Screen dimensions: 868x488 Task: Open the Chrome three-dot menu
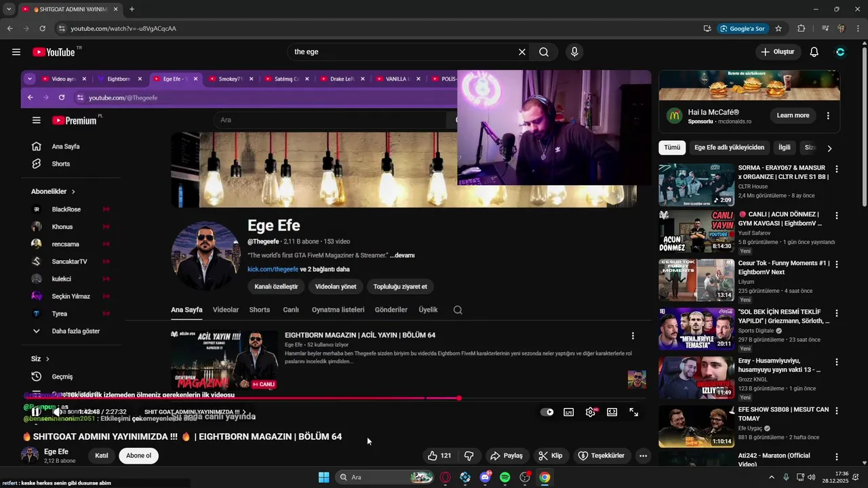[x=858, y=28]
